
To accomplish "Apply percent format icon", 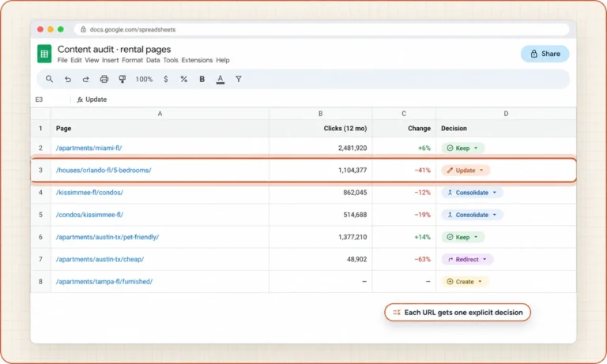I will 184,79.
